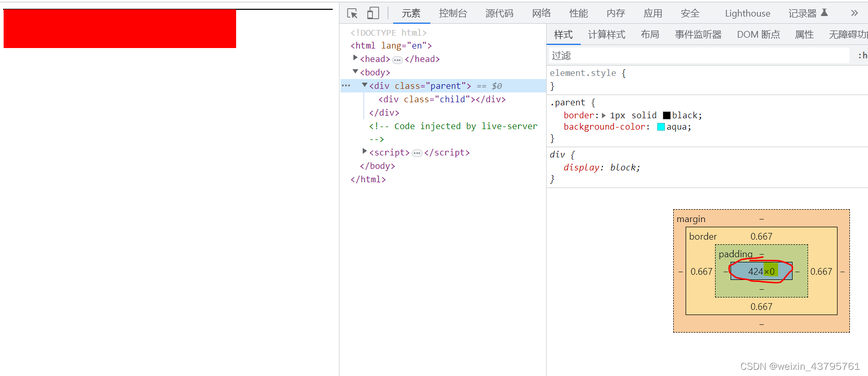Click the background-color property name

[605, 127]
